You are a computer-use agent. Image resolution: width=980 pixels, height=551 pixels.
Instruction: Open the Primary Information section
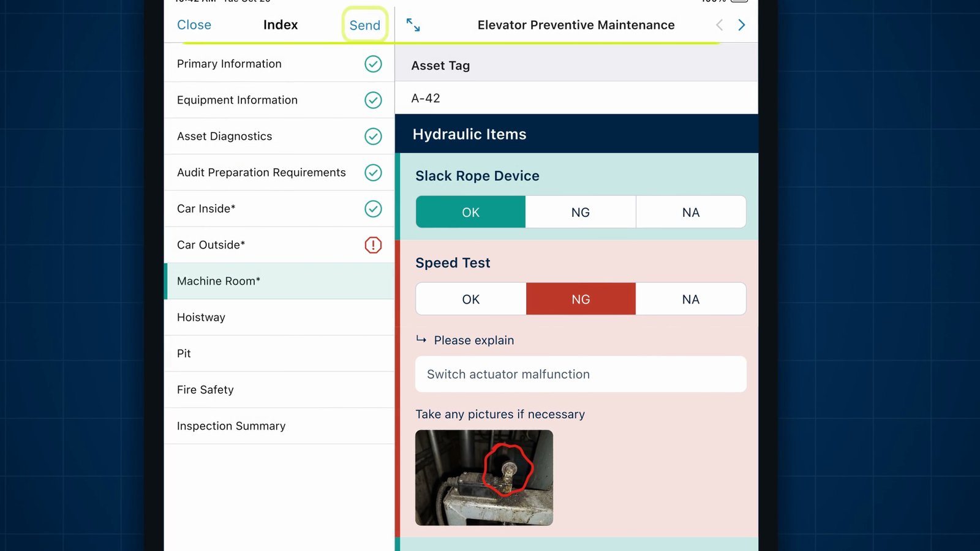279,64
